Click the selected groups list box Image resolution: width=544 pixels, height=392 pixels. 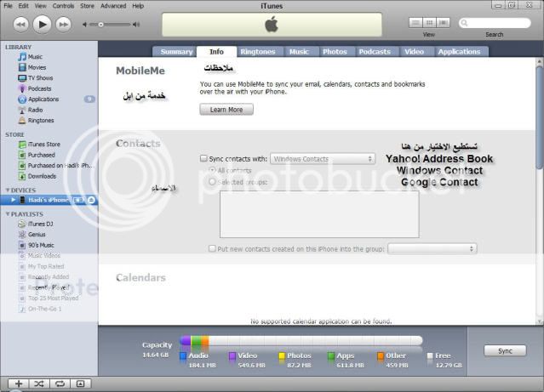coord(319,214)
